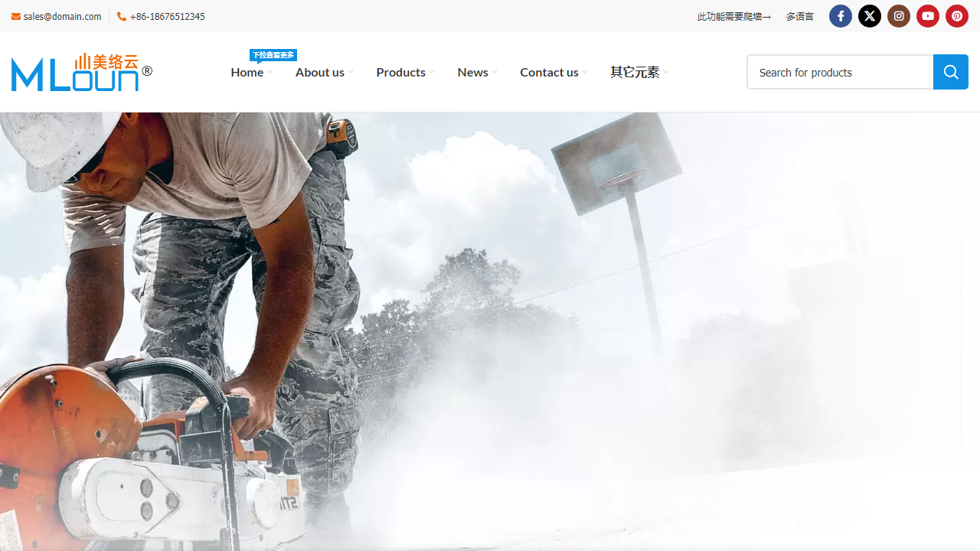
Task: Open the 其它元素 menu item
Action: click(635, 72)
